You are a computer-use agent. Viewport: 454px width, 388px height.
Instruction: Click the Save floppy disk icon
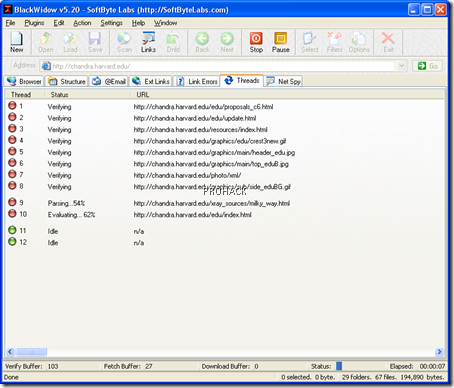95,38
